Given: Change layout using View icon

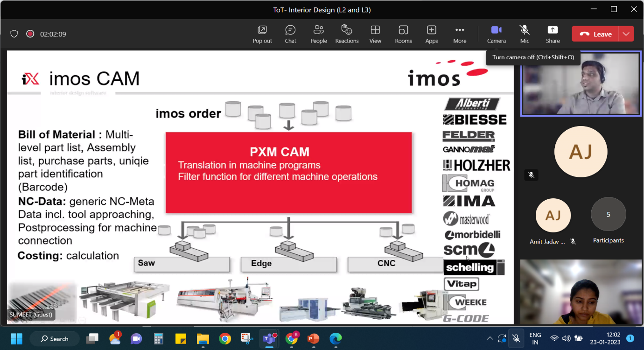Looking at the screenshot, I should [x=375, y=34].
